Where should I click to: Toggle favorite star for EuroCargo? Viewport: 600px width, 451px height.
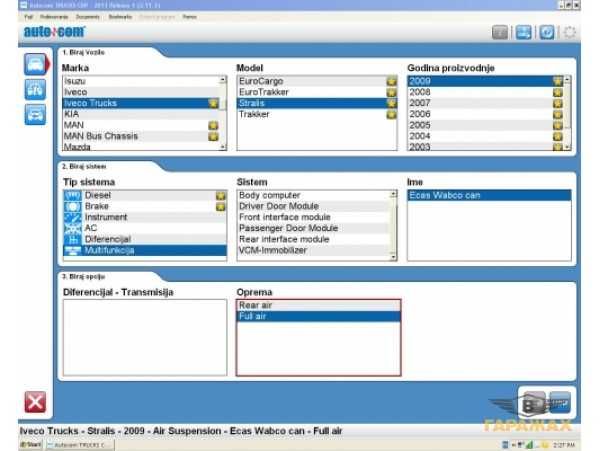click(391, 81)
